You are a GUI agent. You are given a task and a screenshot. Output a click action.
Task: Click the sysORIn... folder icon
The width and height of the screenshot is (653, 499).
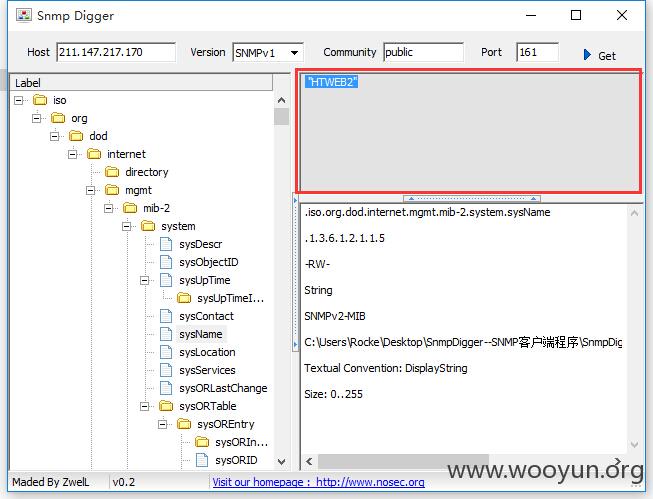coord(202,442)
